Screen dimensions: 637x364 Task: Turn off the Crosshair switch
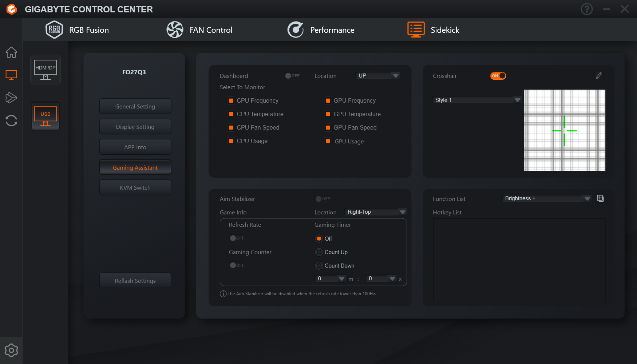498,76
